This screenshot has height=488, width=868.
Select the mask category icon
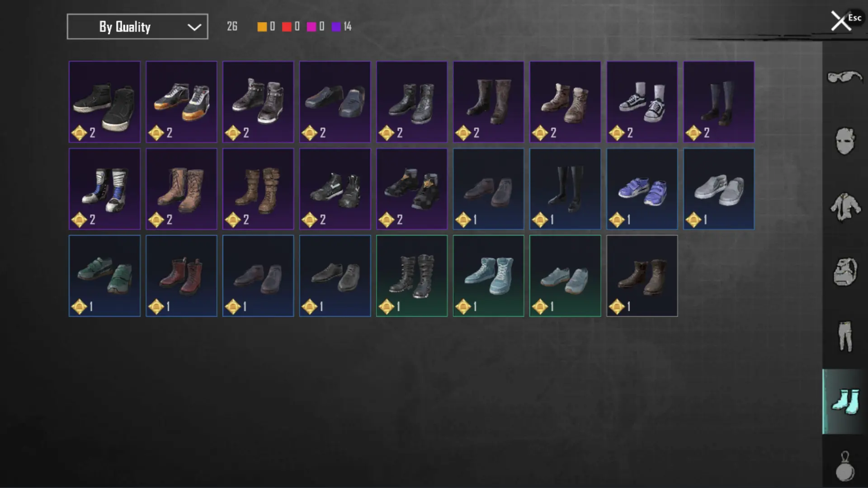tap(844, 141)
